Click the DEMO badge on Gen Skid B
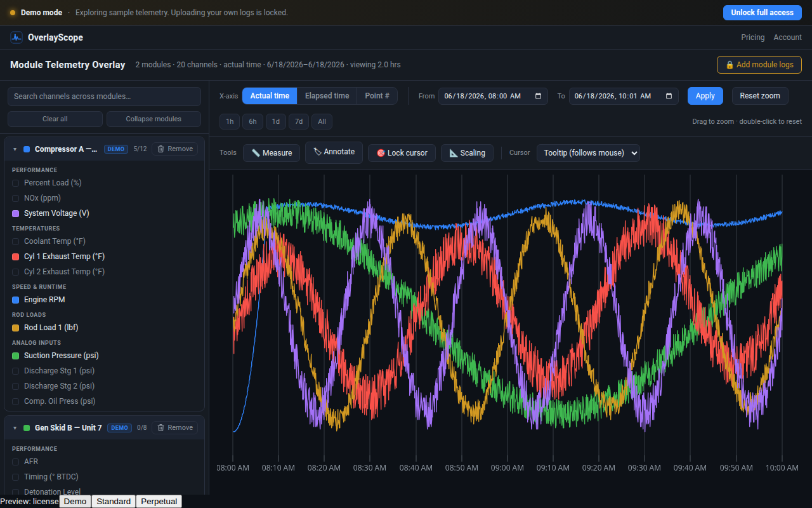Image resolution: width=812 pixels, height=508 pixels. (119, 428)
